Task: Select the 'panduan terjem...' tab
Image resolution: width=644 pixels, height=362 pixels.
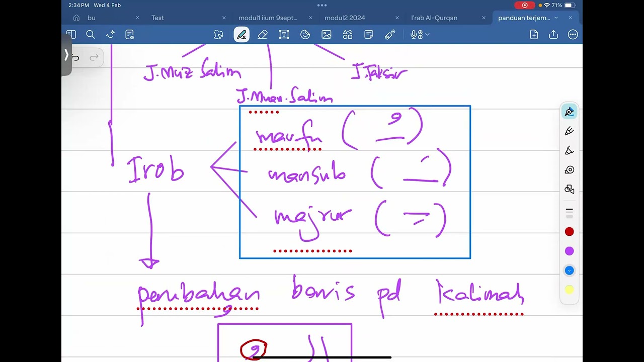Action: click(x=523, y=18)
